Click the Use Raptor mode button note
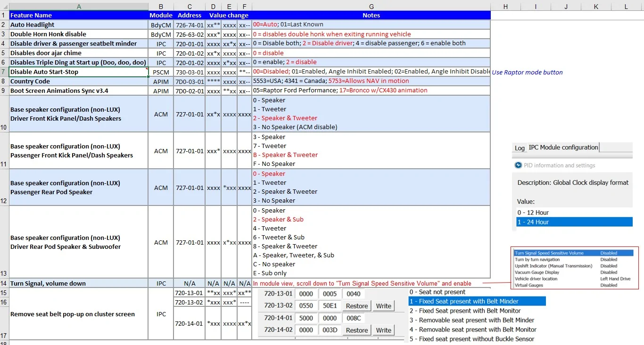644x345 pixels. [527, 72]
